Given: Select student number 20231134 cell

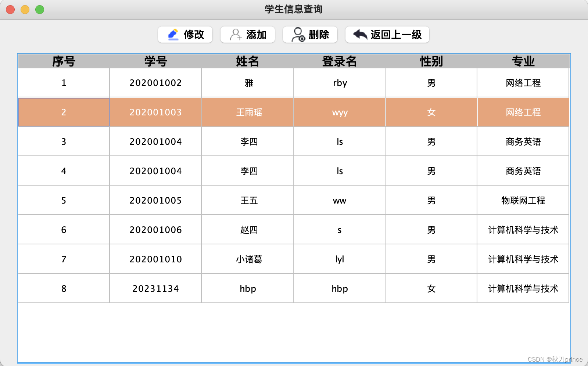Looking at the screenshot, I should (156, 288).
